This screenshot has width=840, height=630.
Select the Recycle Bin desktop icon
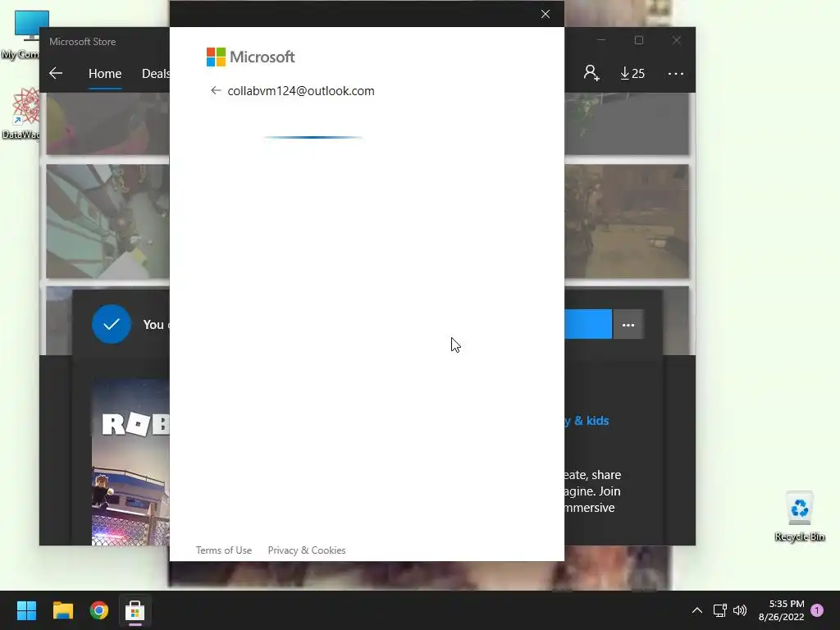point(799,517)
